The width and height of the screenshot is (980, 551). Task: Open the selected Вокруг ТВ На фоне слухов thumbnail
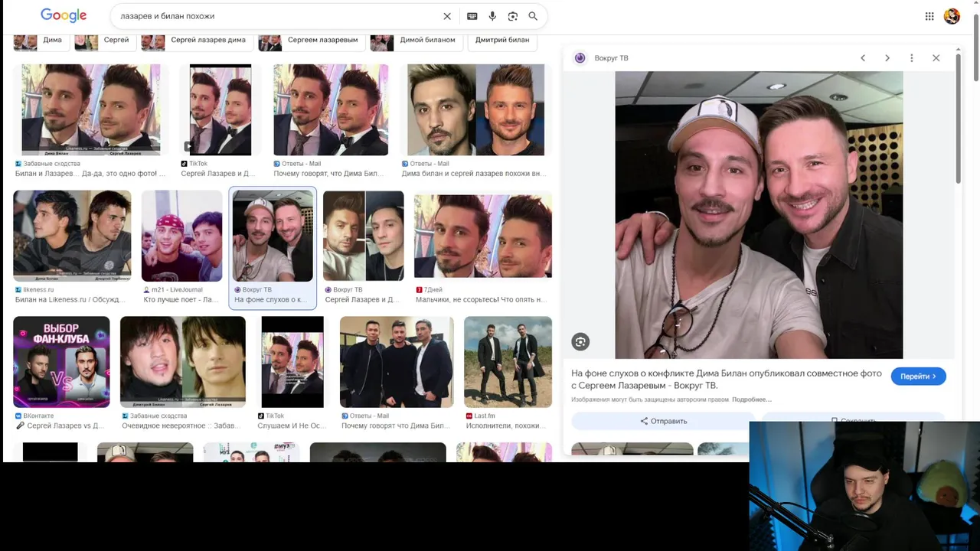[273, 236]
